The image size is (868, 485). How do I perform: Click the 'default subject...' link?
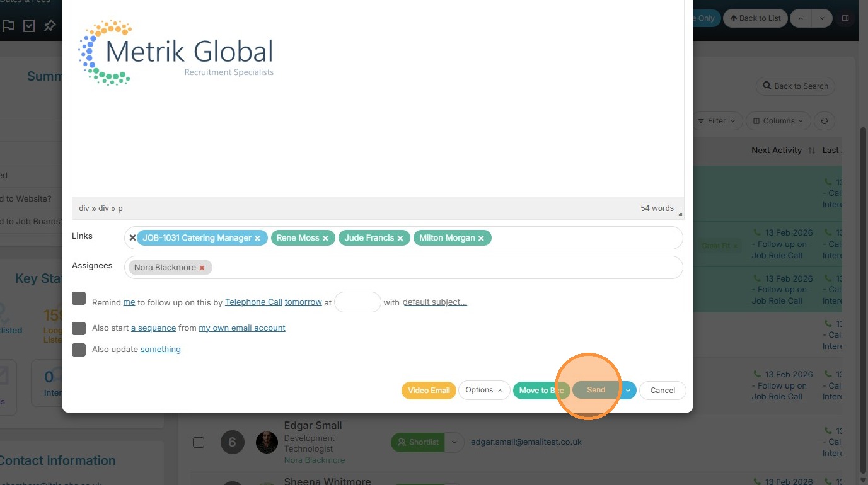[x=435, y=302]
